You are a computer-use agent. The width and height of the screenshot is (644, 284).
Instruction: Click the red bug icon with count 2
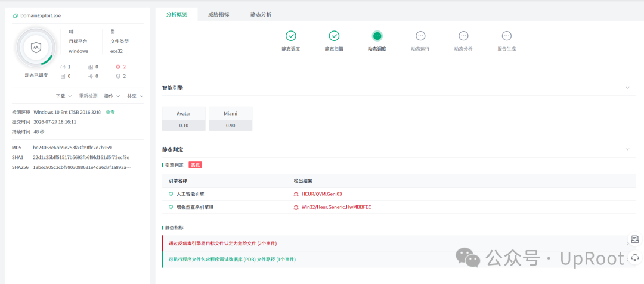coord(118,67)
